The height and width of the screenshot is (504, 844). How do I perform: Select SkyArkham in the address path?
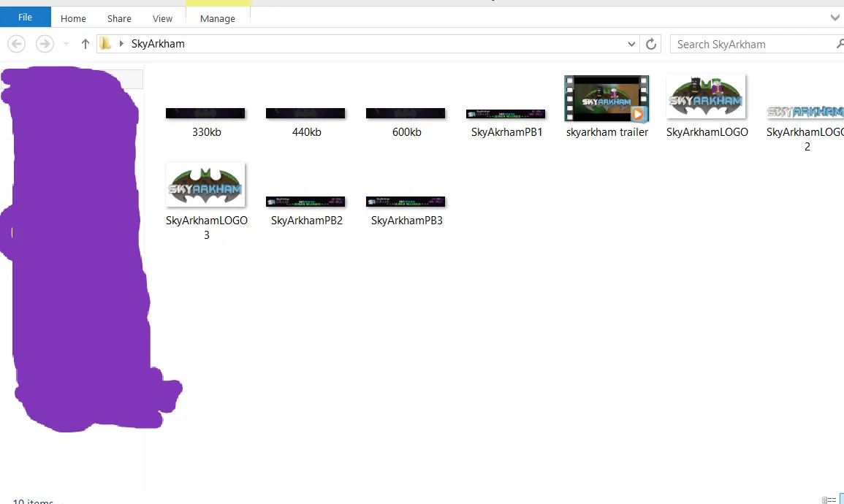tap(158, 44)
